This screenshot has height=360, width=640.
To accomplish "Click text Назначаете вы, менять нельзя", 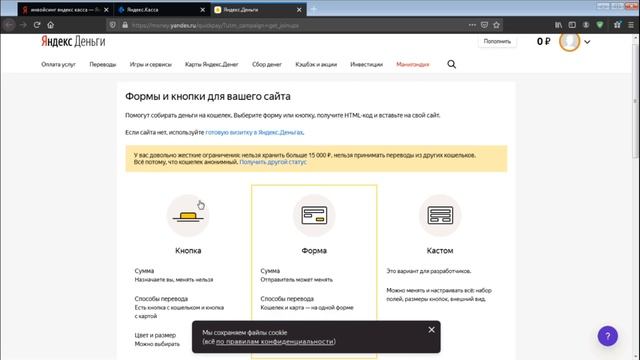I will click(174, 280).
